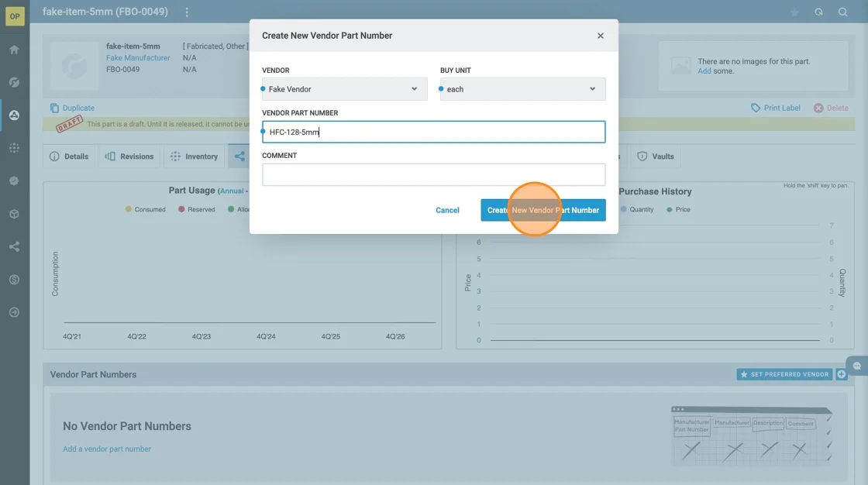The width and height of the screenshot is (868, 485).
Task: Click the three-dot menu beside part title
Action: pyautogui.click(x=187, y=12)
